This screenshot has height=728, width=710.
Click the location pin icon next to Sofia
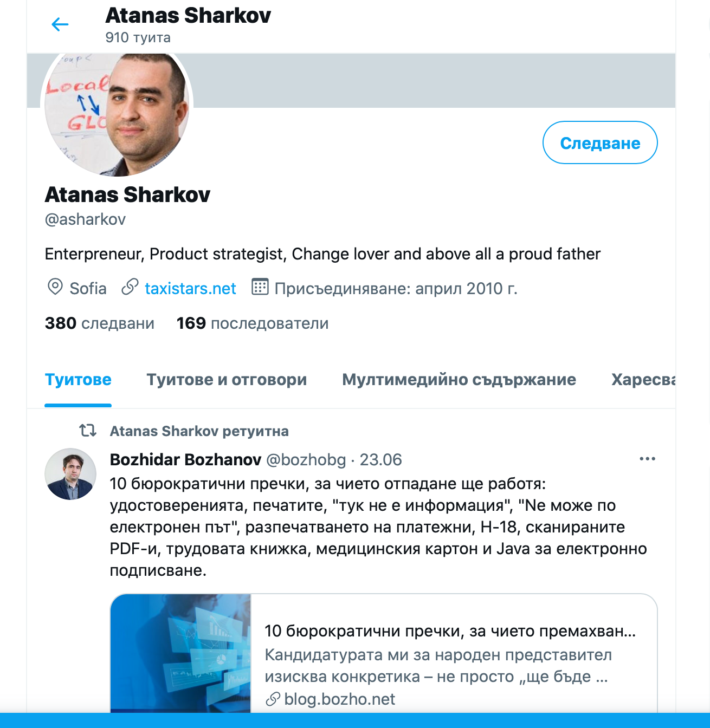pos(55,287)
